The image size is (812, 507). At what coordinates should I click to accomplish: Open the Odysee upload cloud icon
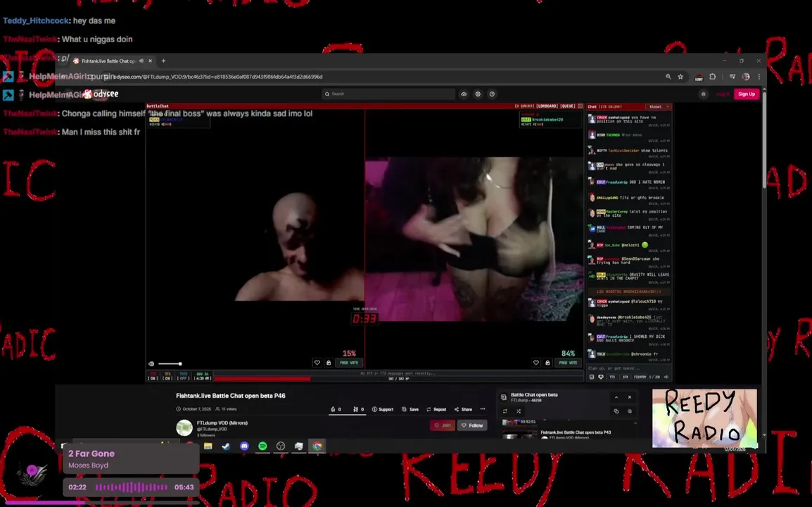464,94
